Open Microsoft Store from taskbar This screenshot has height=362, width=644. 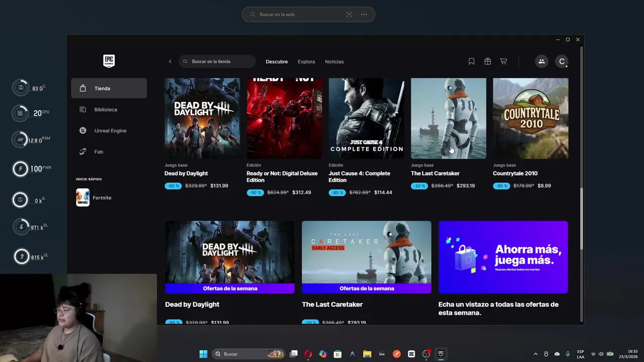click(x=338, y=354)
